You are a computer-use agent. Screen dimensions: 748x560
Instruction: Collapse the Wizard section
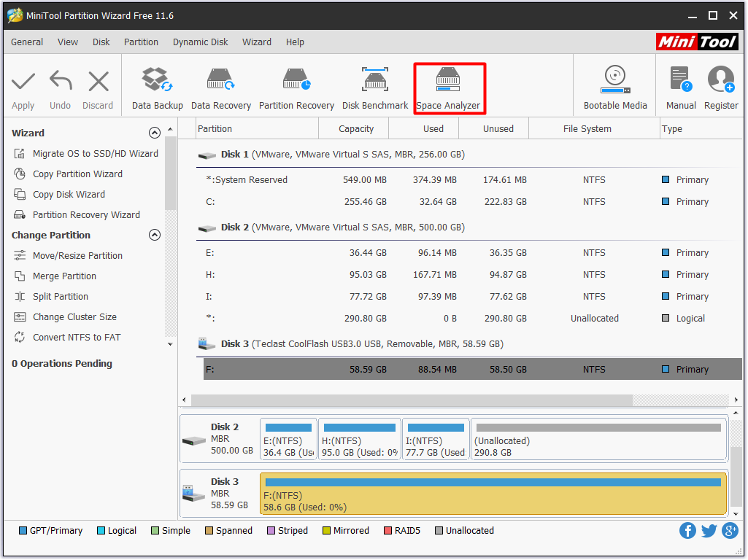pos(154,133)
